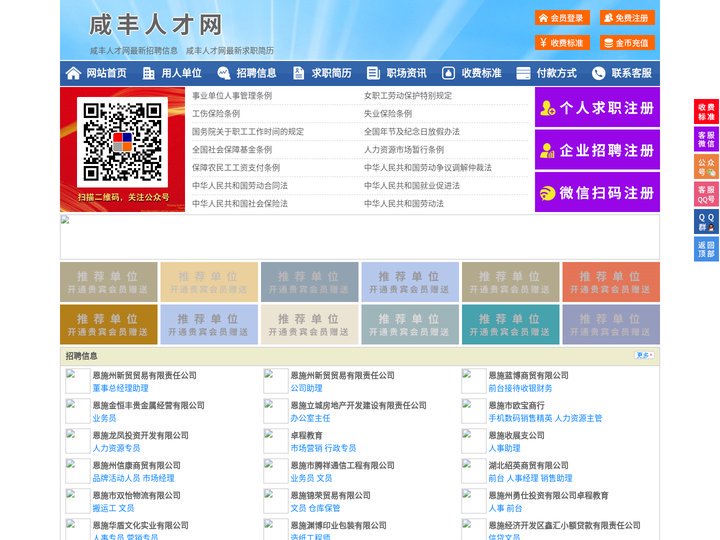This screenshot has height=540, width=720.
Task: Open company 恩施市欧宝商行
Action: [x=516, y=405]
